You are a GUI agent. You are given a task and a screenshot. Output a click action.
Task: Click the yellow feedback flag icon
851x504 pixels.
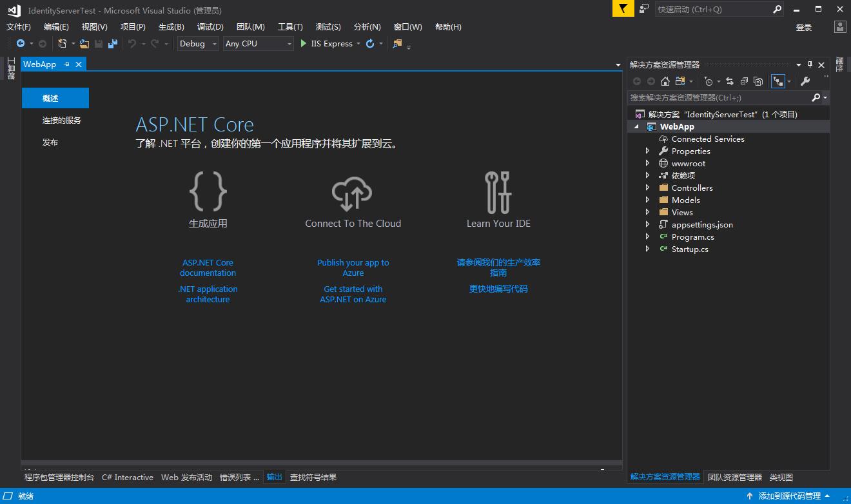(623, 9)
